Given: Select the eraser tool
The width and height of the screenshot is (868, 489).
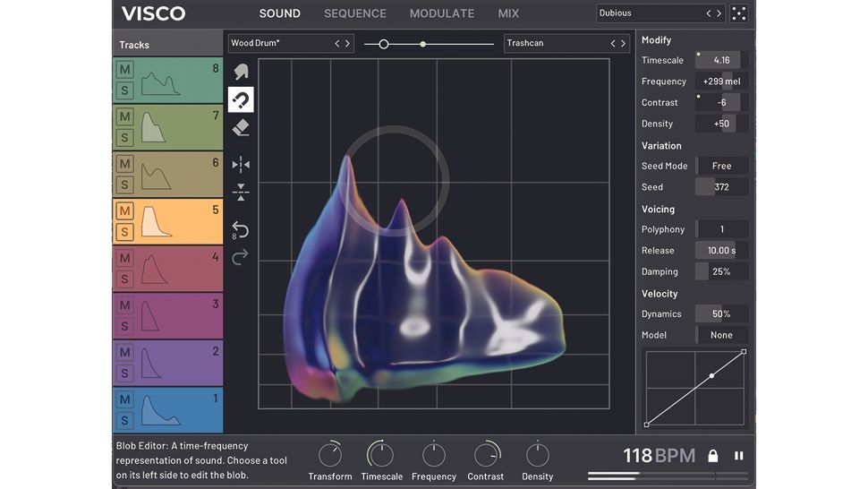Looking at the screenshot, I should pos(241,128).
